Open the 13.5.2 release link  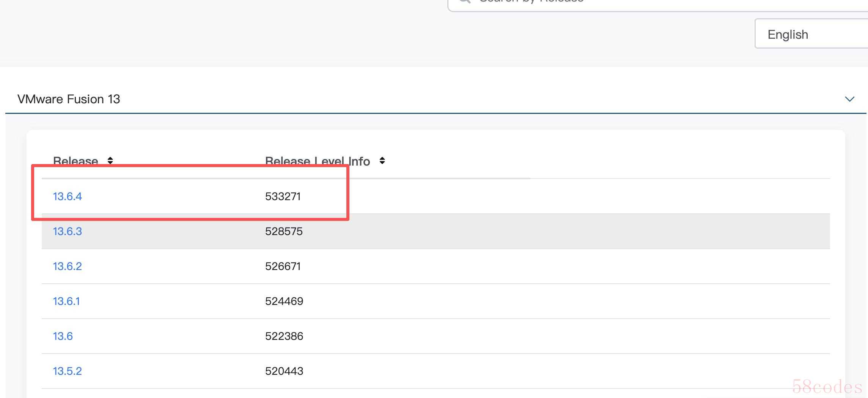(67, 371)
